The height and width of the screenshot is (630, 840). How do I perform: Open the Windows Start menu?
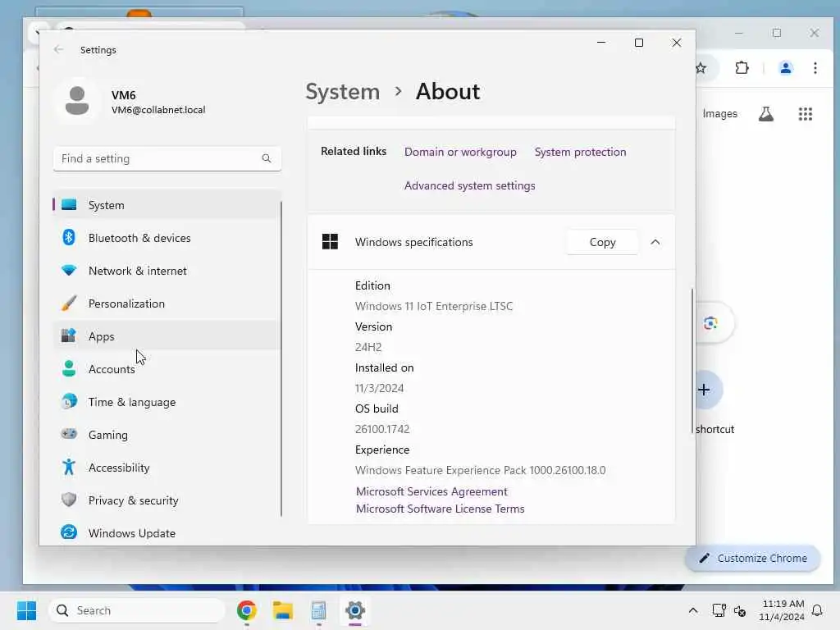(27, 610)
